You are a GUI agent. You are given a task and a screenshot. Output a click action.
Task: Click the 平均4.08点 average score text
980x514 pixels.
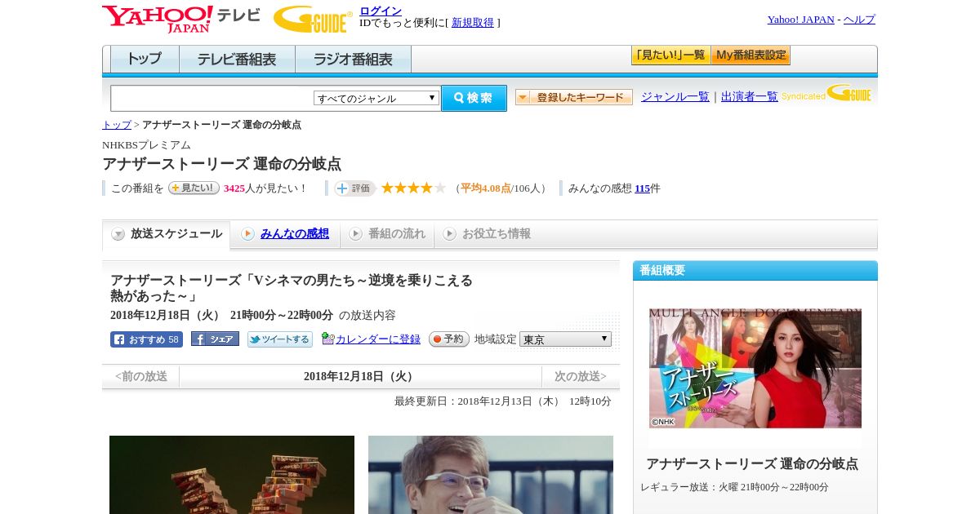point(486,188)
